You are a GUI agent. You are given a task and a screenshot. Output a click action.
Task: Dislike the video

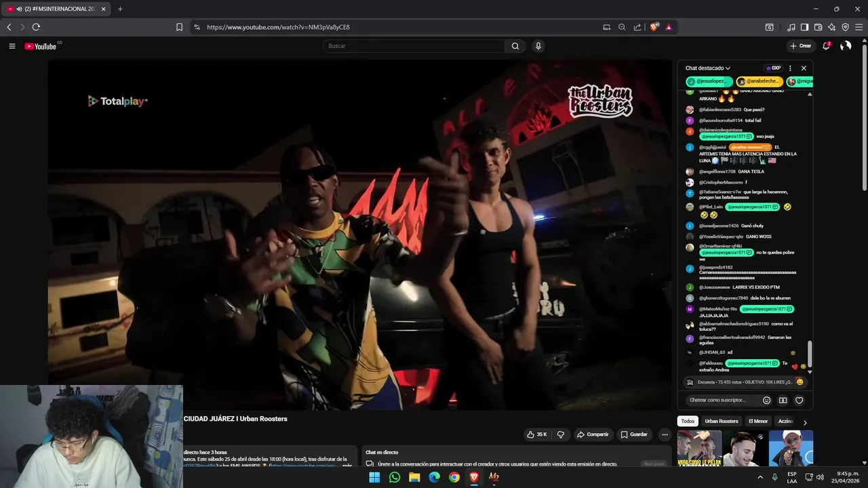tap(561, 434)
